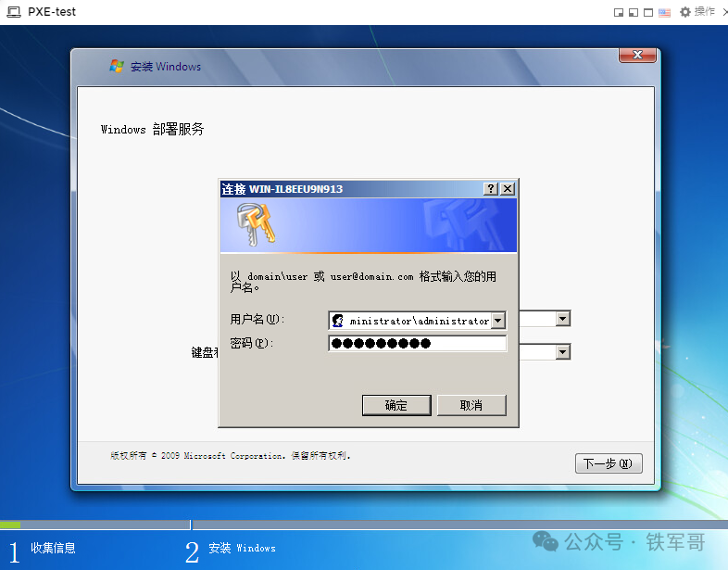
Task: Click the Windows 部署服务 heading
Action: click(152, 129)
